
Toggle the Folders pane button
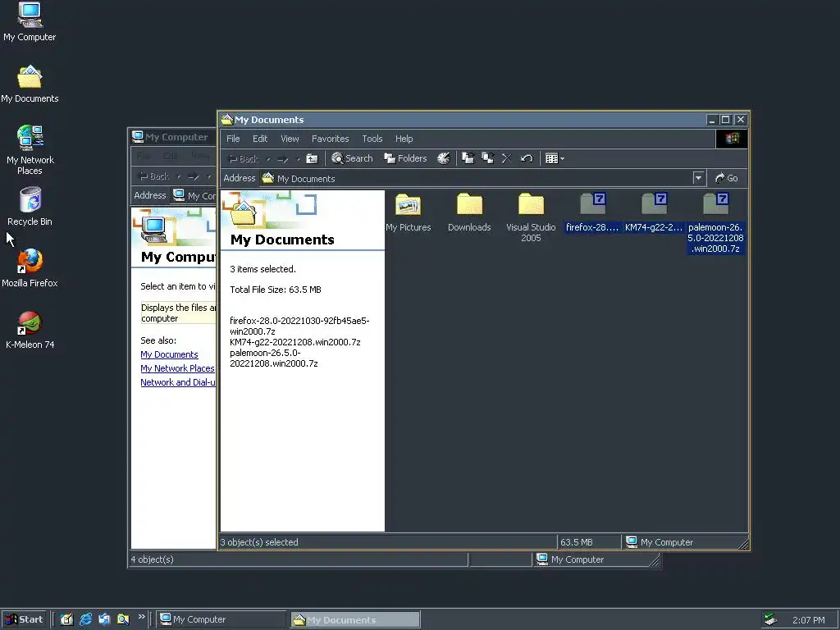(x=405, y=158)
